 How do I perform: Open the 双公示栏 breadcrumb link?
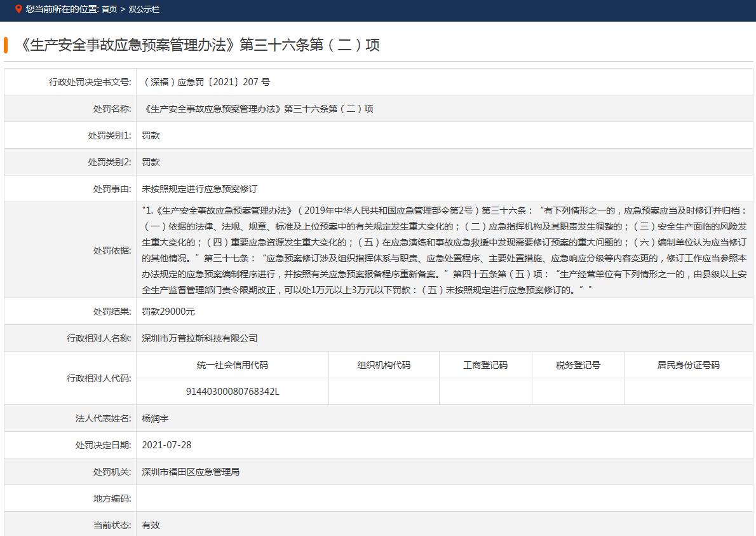coord(144,10)
